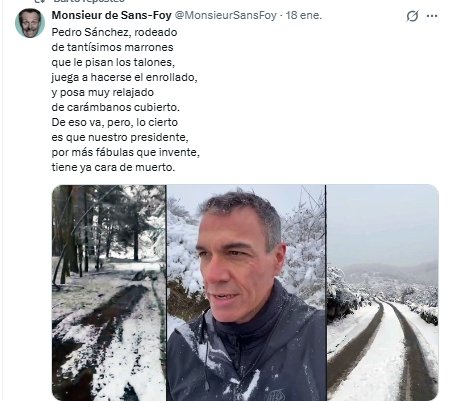Click the line 'De eso va, pero, lo cierto'
451x401 pixels.
[x=115, y=122]
